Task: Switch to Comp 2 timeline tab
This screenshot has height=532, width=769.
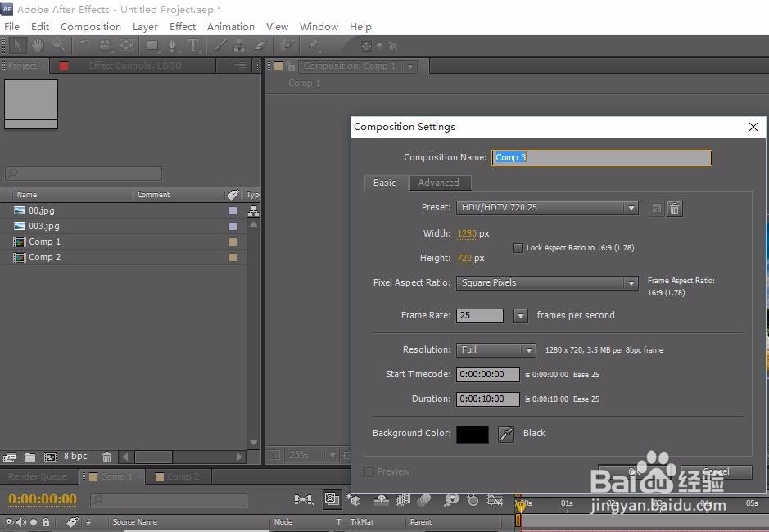Action: click(178, 476)
